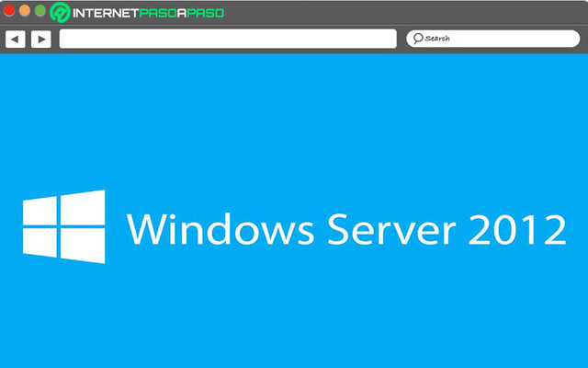Image resolution: width=588 pixels, height=368 pixels.
Task: Click the green maximize window dot
Action: click(40, 10)
